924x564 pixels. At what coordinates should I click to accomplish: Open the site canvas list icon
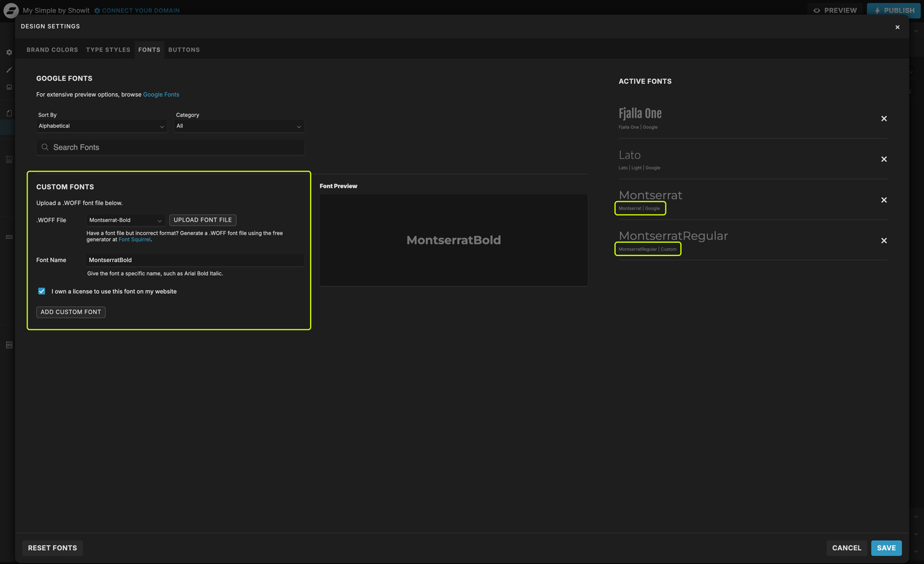9,159
